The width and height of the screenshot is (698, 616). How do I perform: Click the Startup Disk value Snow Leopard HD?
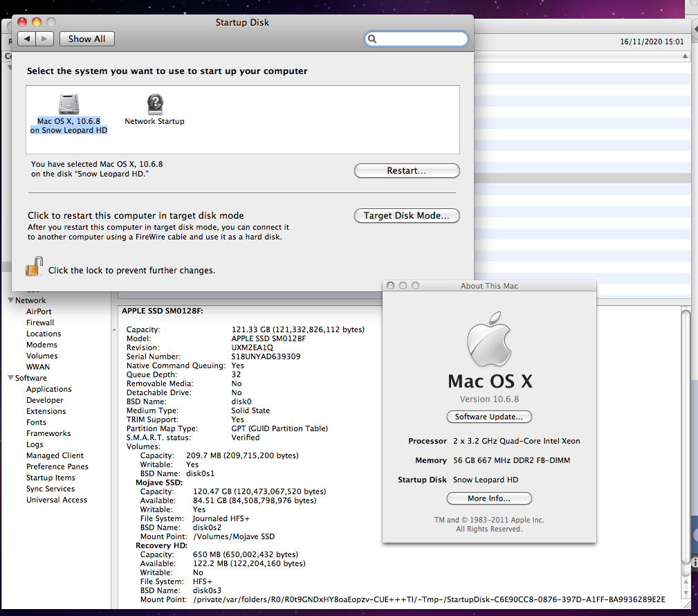coord(486,480)
